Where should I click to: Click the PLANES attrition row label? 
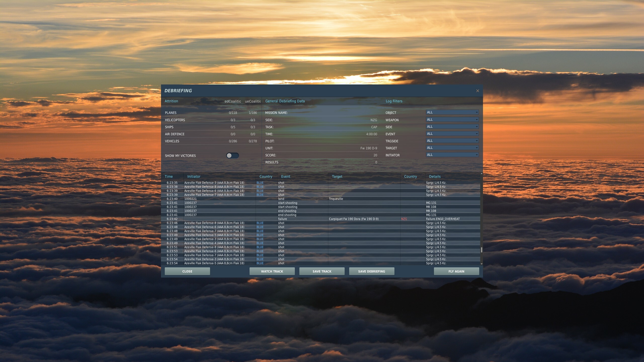tap(171, 113)
